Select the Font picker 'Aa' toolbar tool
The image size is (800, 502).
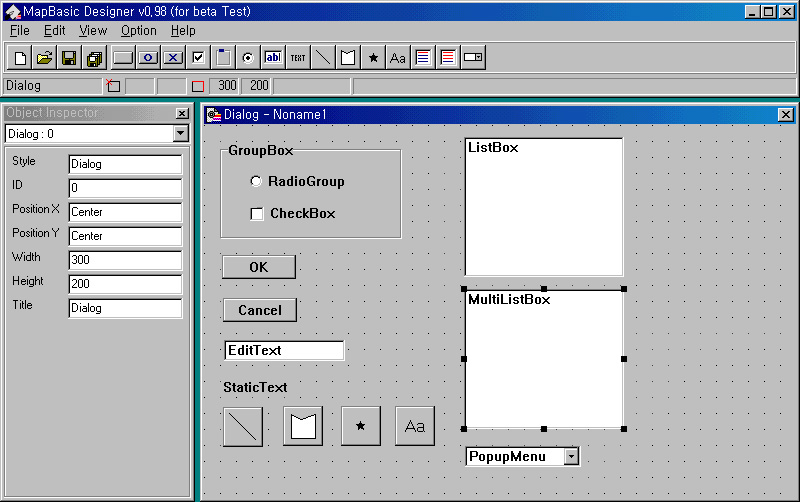[398, 58]
